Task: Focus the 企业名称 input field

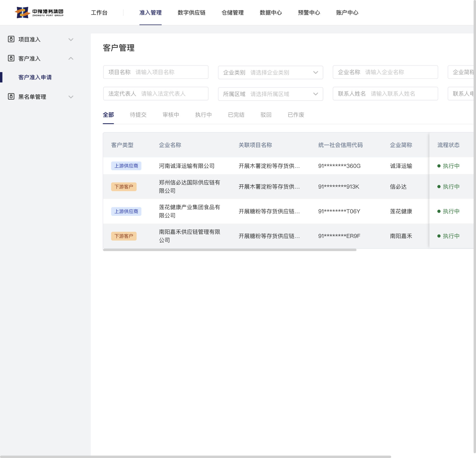Action: [385, 72]
